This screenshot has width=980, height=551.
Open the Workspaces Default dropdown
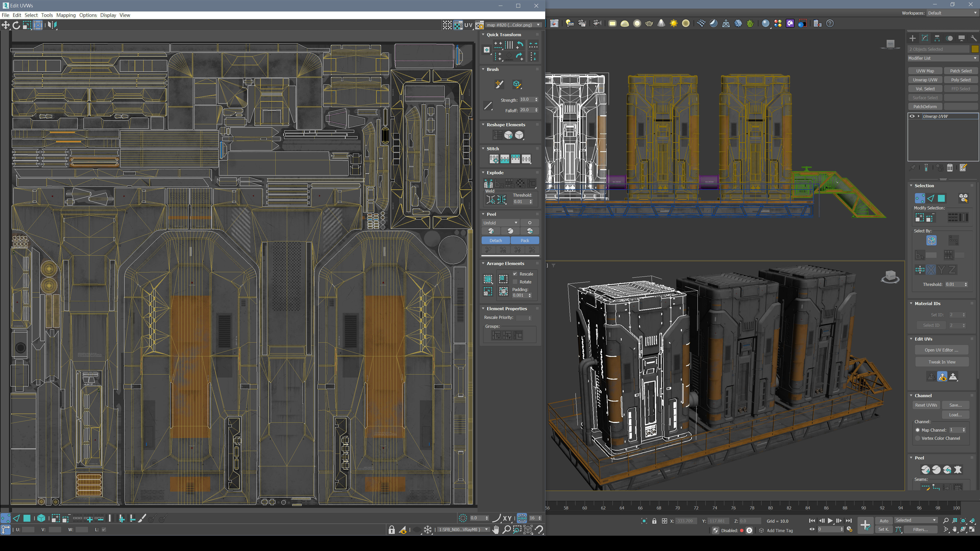coord(952,13)
